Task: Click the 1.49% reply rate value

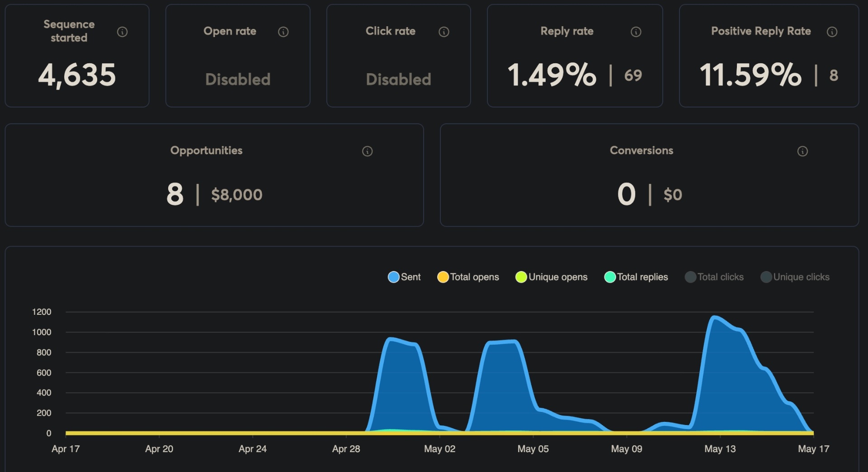Action: click(552, 75)
